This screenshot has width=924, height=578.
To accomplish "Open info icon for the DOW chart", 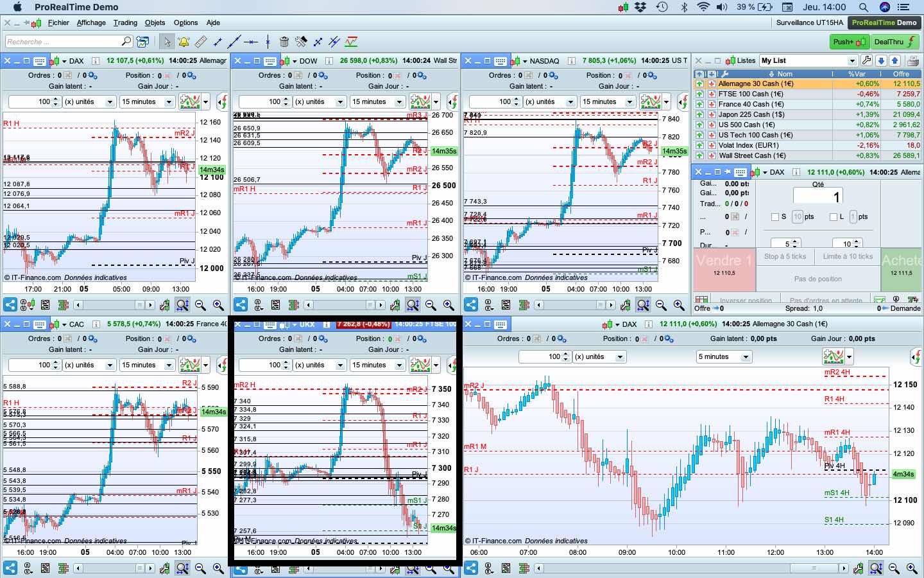I will [329, 61].
